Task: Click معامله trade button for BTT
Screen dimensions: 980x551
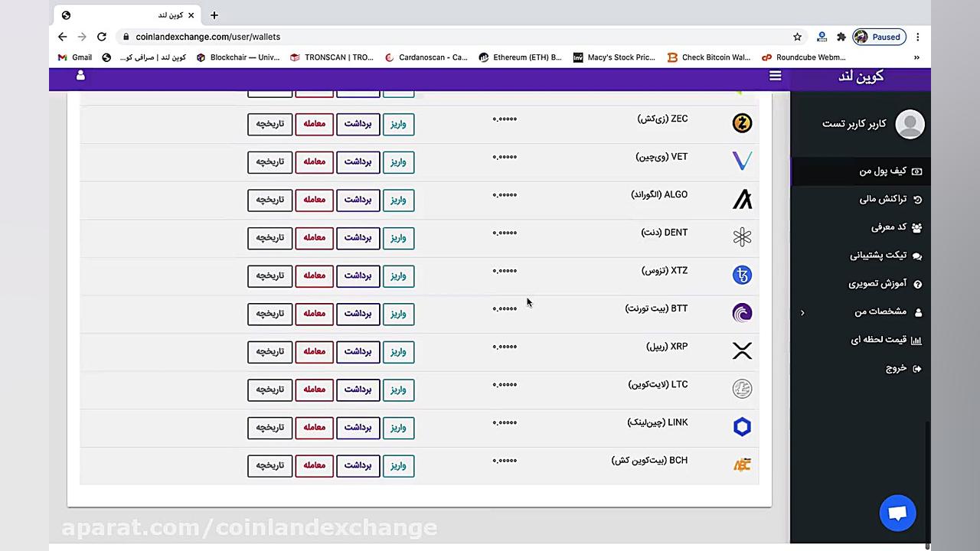Action: point(314,314)
